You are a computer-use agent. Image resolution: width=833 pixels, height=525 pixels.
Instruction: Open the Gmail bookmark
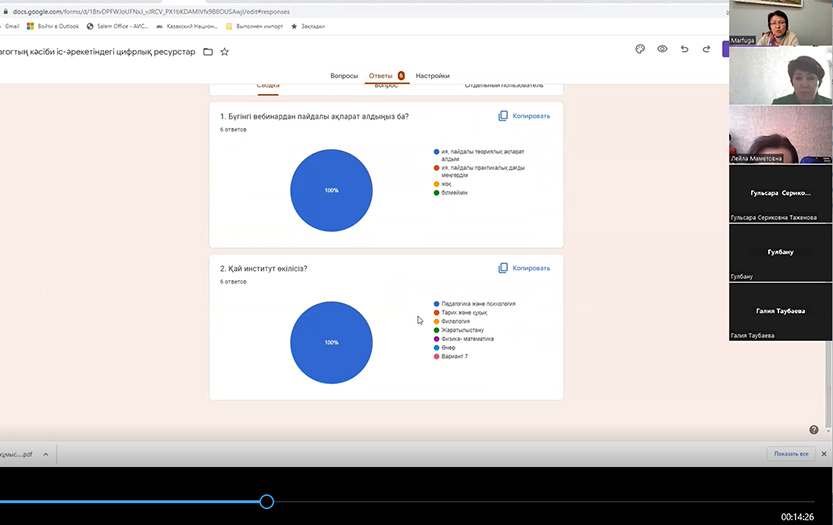(x=11, y=26)
